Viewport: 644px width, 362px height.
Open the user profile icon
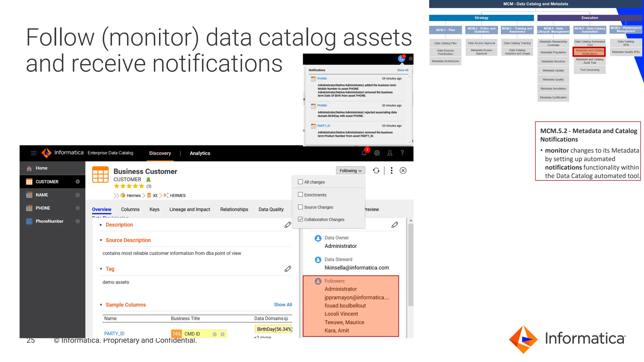(390, 153)
